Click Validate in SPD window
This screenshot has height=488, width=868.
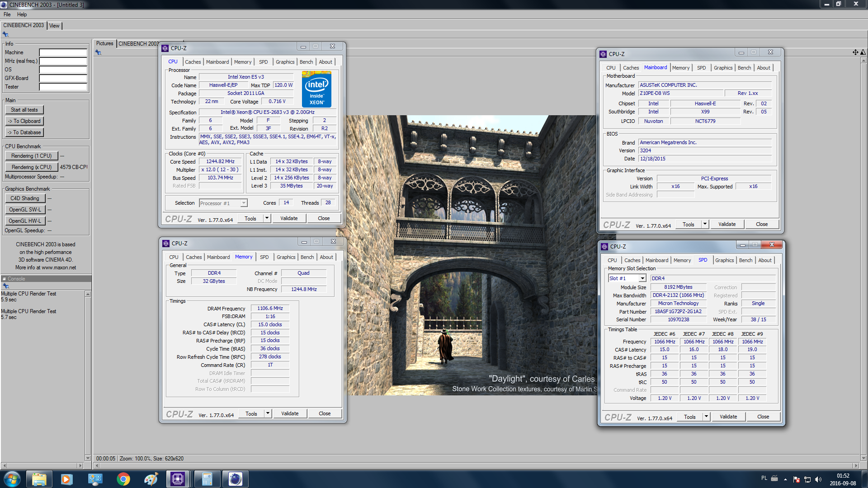pos(728,417)
